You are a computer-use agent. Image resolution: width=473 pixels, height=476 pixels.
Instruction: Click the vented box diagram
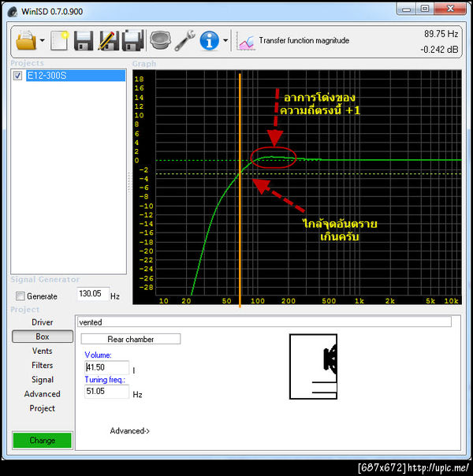coord(313,366)
